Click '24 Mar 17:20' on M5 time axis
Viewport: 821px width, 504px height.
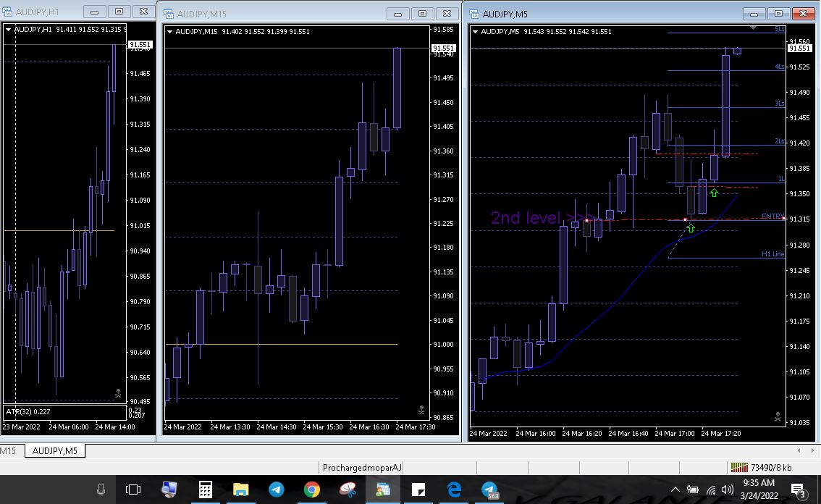point(721,433)
